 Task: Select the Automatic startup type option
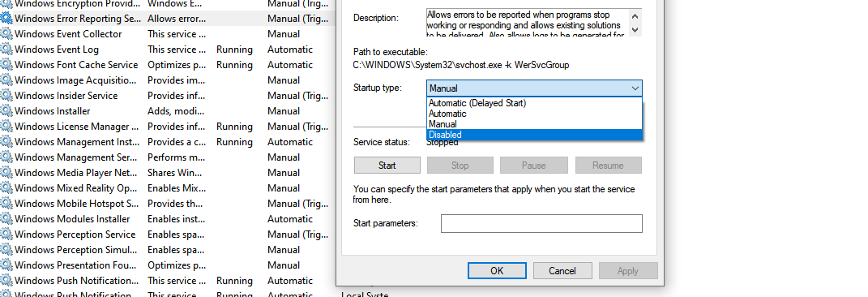534,114
